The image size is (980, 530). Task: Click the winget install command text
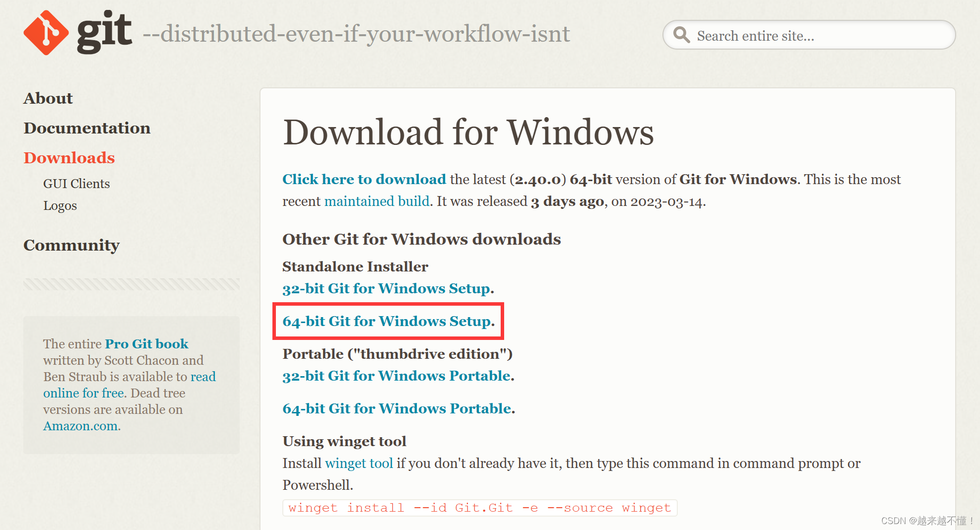tap(480, 508)
